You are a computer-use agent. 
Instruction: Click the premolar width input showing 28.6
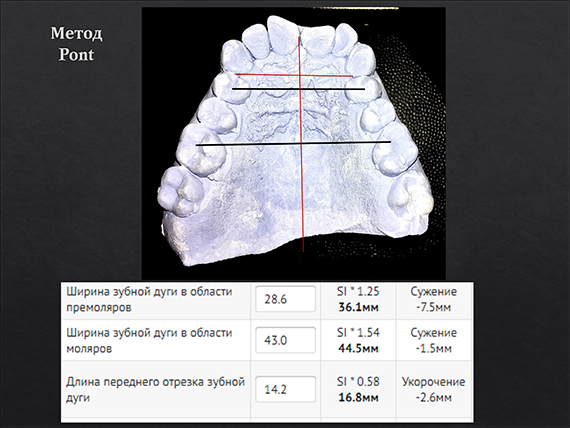tap(285, 299)
